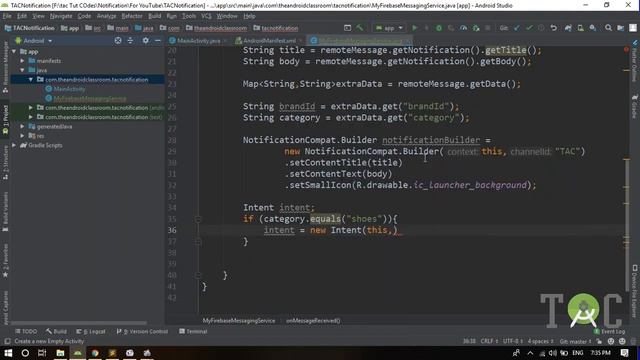Open SDK Manager icon in toolbar
This screenshot has height=360, width=640.
point(593,28)
